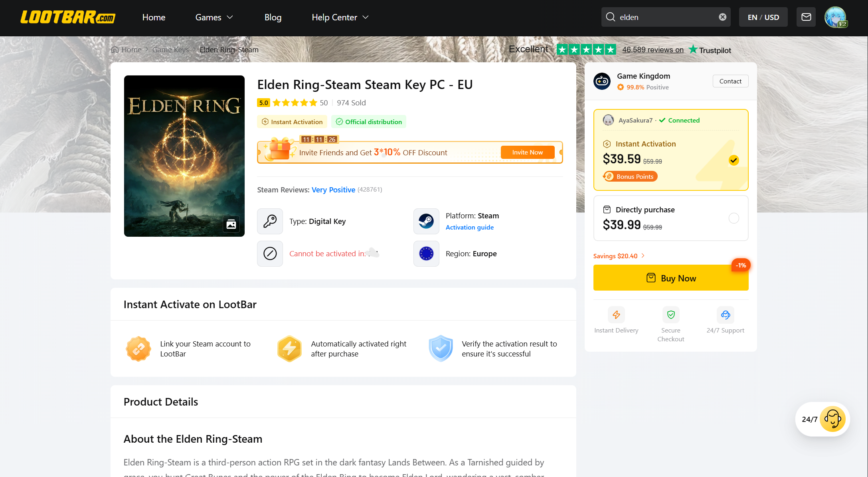Open the mail inbox icon

point(806,17)
